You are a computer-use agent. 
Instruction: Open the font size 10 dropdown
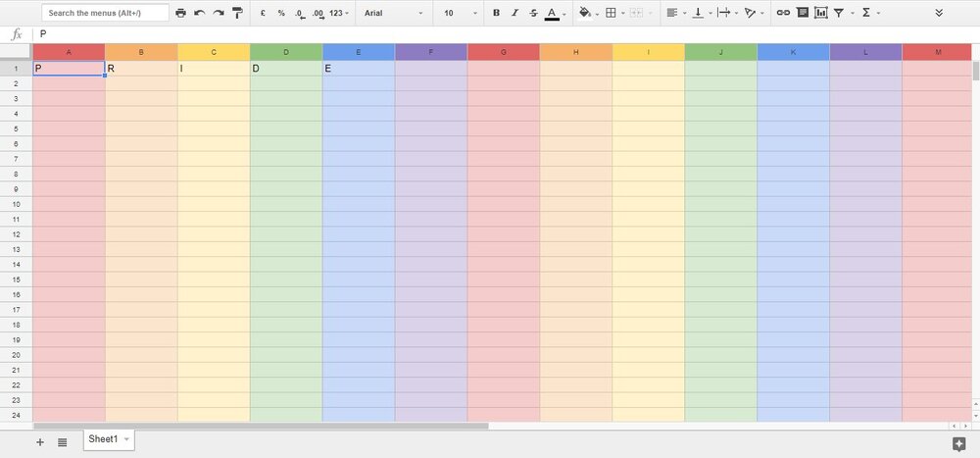tap(461, 13)
